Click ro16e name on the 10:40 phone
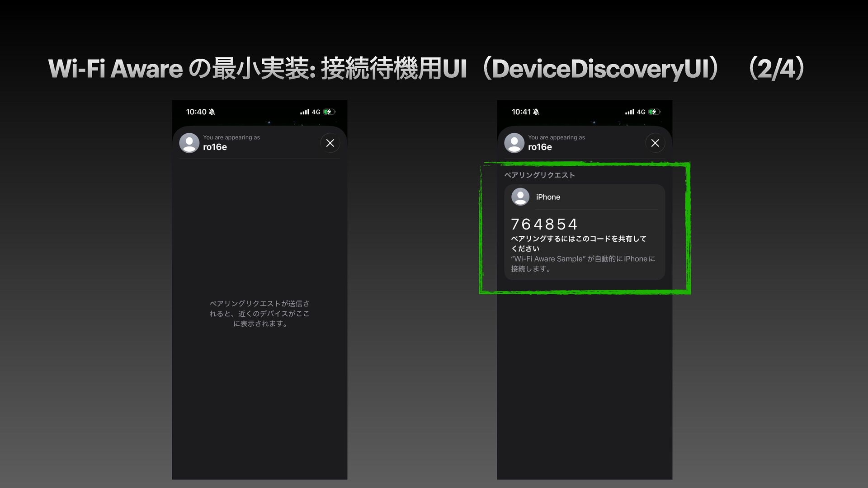The image size is (868, 488). (x=215, y=147)
